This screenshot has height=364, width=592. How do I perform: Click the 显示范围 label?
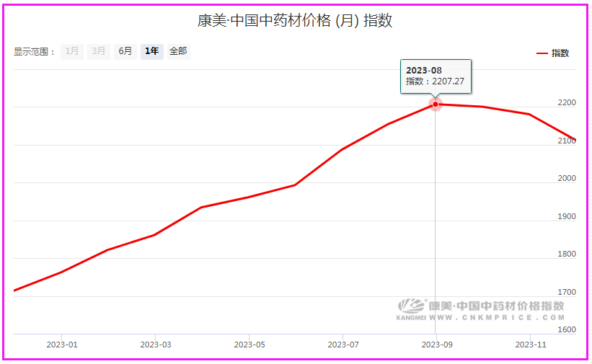click(35, 52)
